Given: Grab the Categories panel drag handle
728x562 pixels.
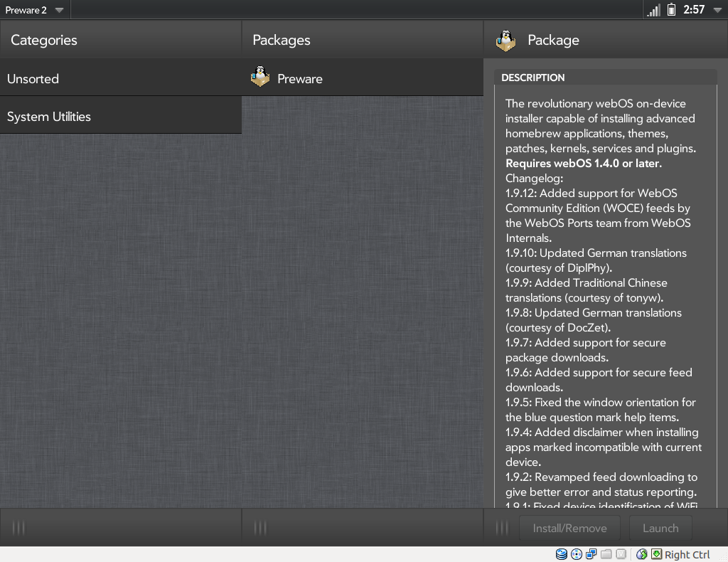Looking at the screenshot, I should click(x=19, y=528).
